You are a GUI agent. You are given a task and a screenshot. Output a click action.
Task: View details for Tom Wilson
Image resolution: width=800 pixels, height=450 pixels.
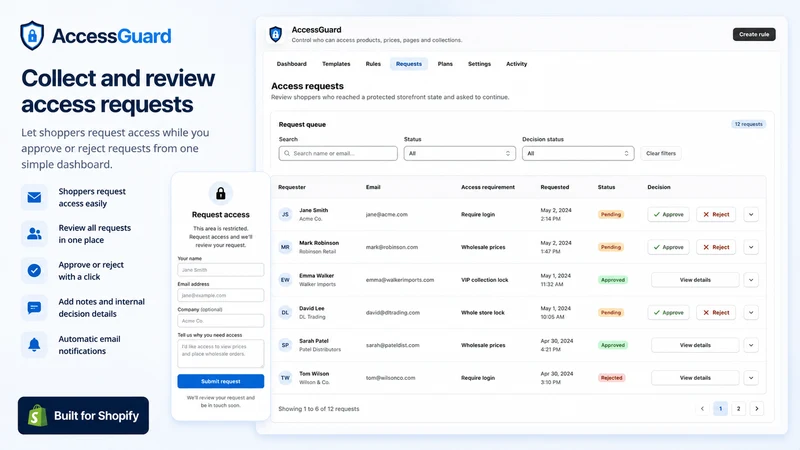click(x=695, y=378)
